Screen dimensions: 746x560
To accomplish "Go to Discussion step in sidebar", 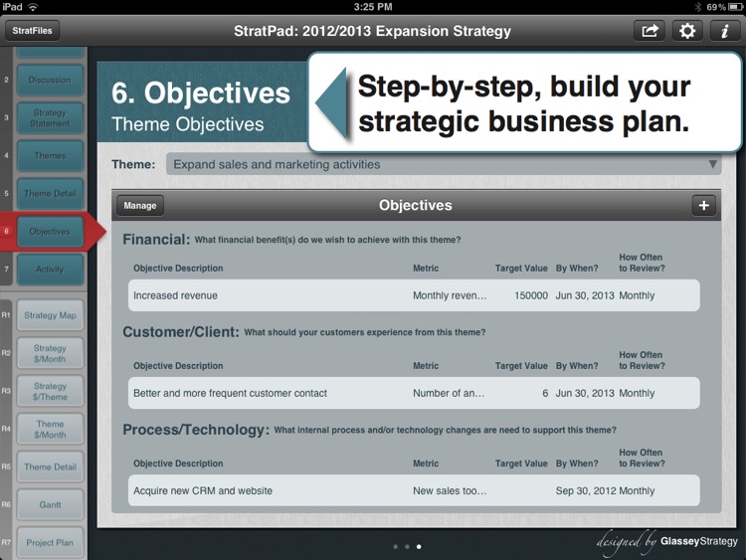I will point(50,80).
